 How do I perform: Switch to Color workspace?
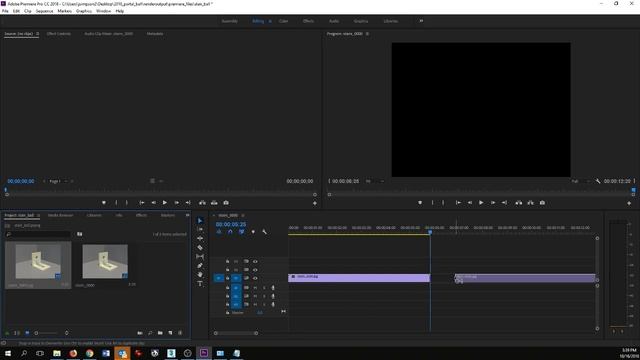pos(283,21)
